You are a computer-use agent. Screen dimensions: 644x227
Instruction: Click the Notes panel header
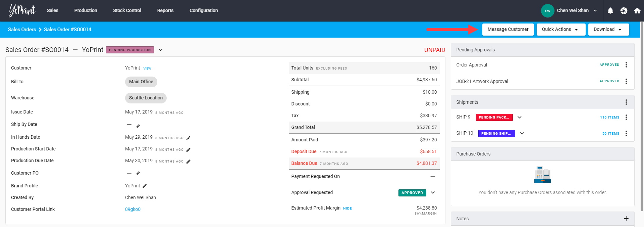click(543, 219)
